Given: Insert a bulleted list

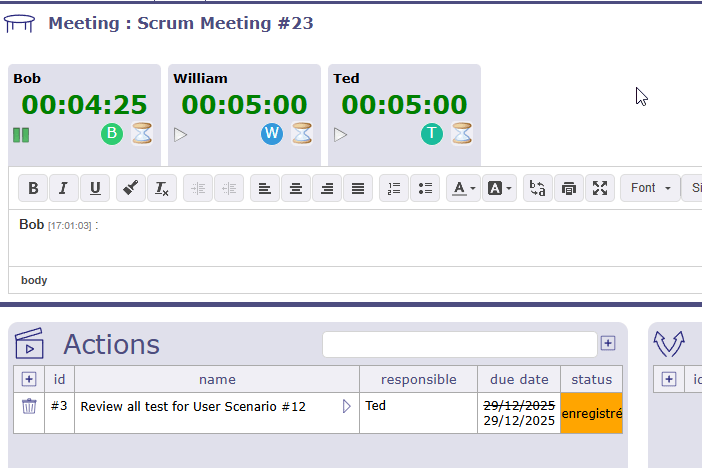Looking at the screenshot, I should (x=425, y=188).
